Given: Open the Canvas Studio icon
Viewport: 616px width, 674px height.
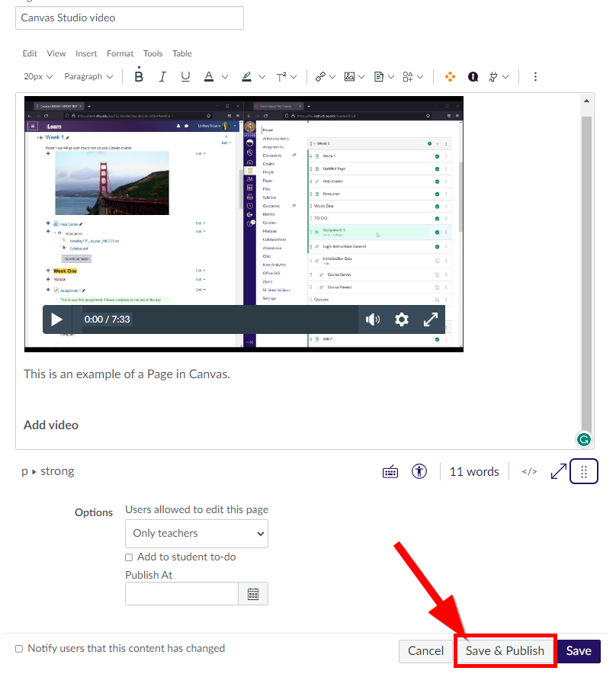Looking at the screenshot, I should [450, 76].
